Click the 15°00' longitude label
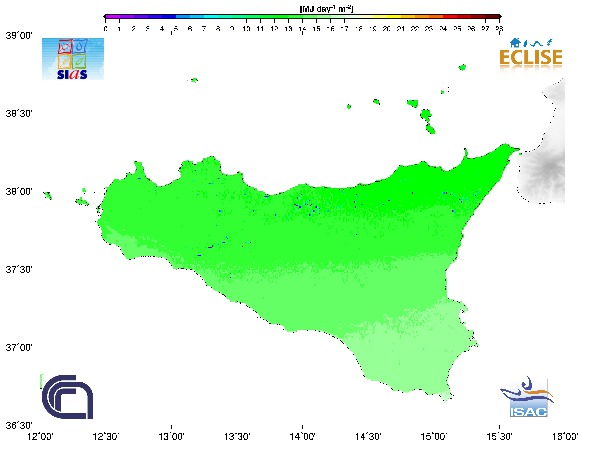The height and width of the screenshot is (450, 600). click(434, 437)
